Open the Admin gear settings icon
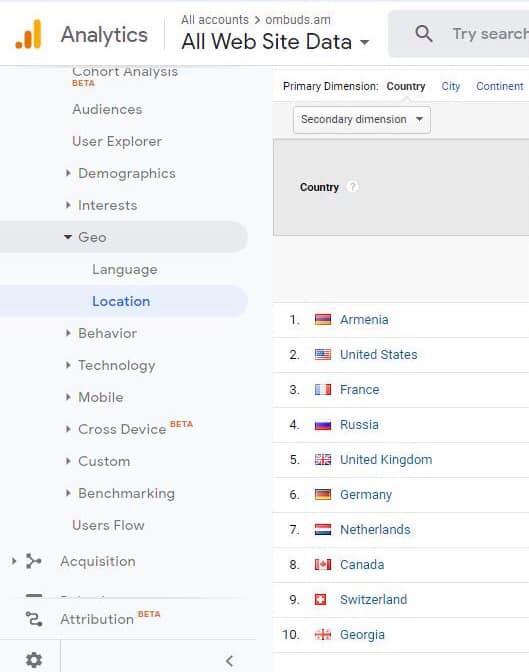Viewport: 529px width, 672px height. 34,660
